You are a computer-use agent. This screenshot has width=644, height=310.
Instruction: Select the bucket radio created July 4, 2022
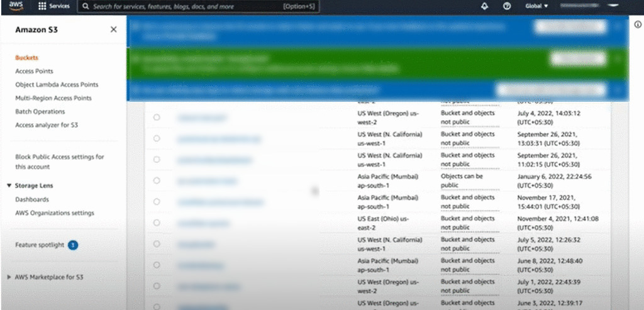tap(157, 117)
